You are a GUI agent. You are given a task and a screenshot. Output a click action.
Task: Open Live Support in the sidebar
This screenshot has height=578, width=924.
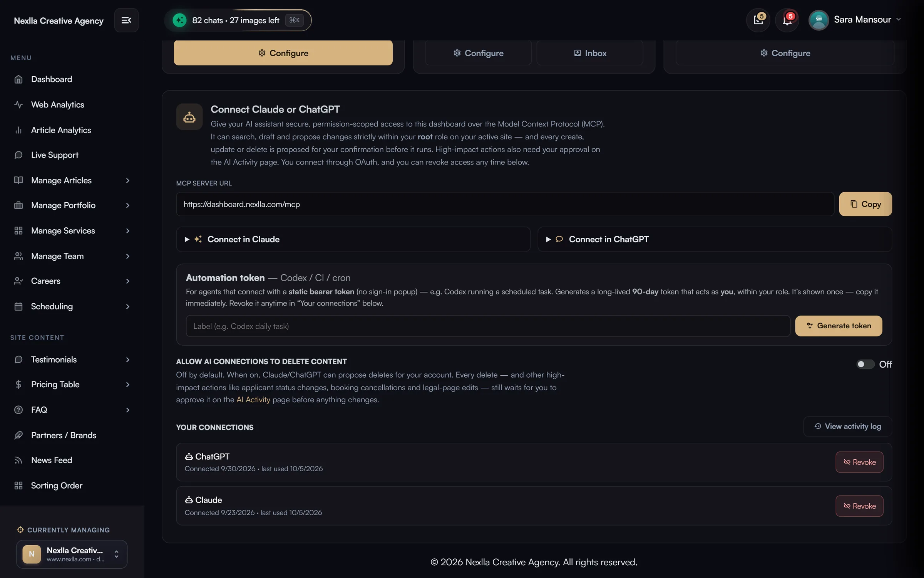point(72,155)
